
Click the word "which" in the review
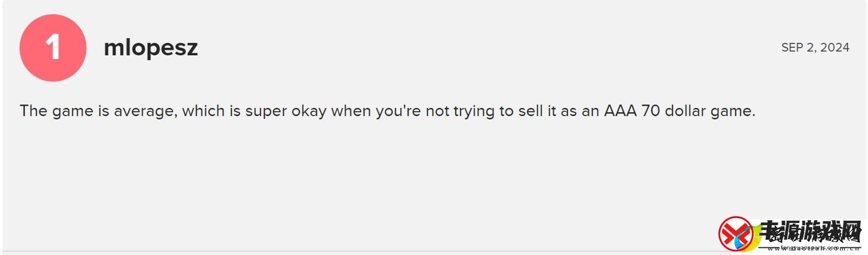pos(203,111)
